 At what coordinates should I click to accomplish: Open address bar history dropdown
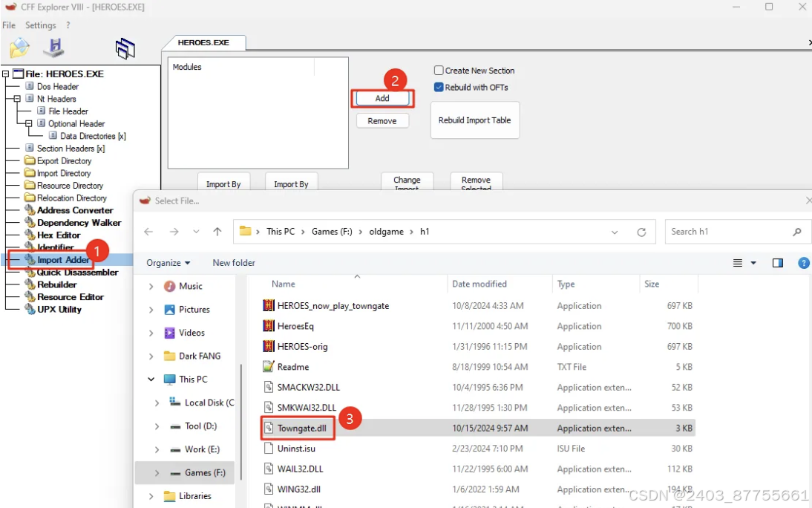pos(614,232)
